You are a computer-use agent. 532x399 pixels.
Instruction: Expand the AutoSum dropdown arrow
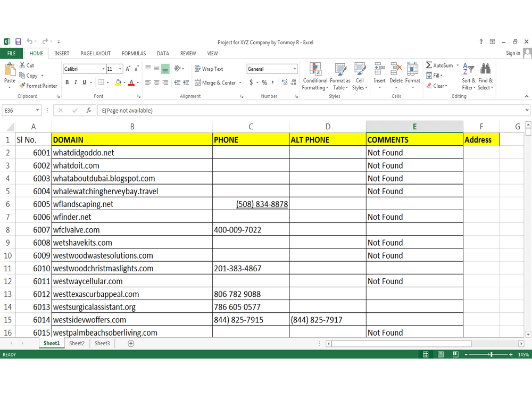(458, 65)
